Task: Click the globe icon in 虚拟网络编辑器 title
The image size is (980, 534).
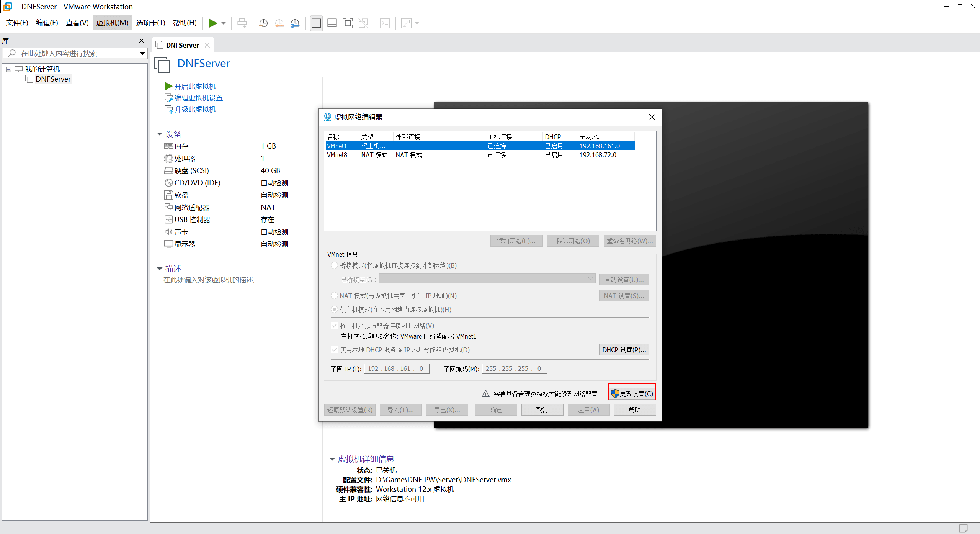Action: point(328,117)
